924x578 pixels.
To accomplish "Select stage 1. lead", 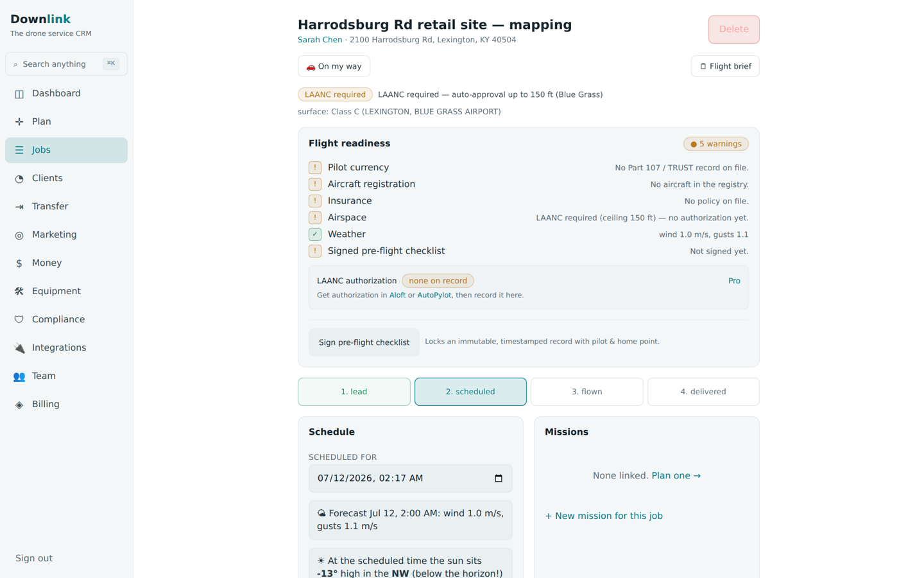I will tap(354, 392).
